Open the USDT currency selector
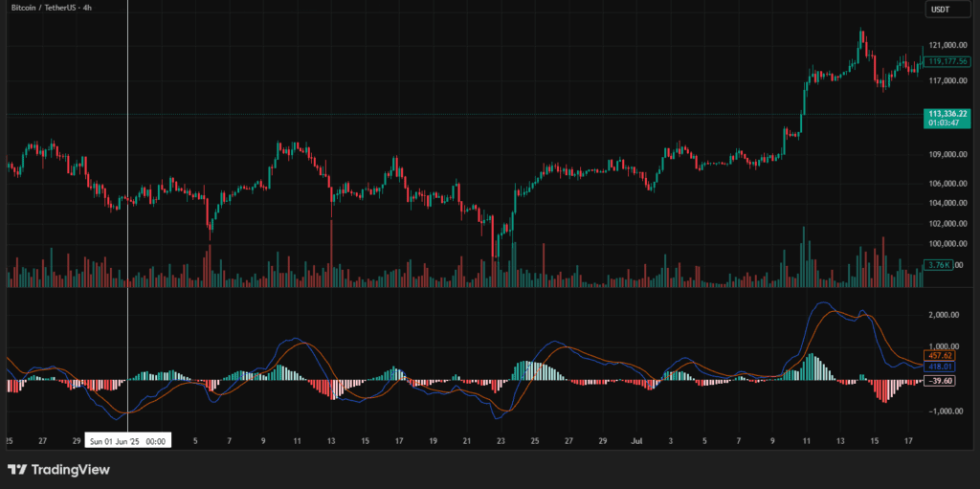The height and width of the screenshot is (489, 980). point(940,10)
